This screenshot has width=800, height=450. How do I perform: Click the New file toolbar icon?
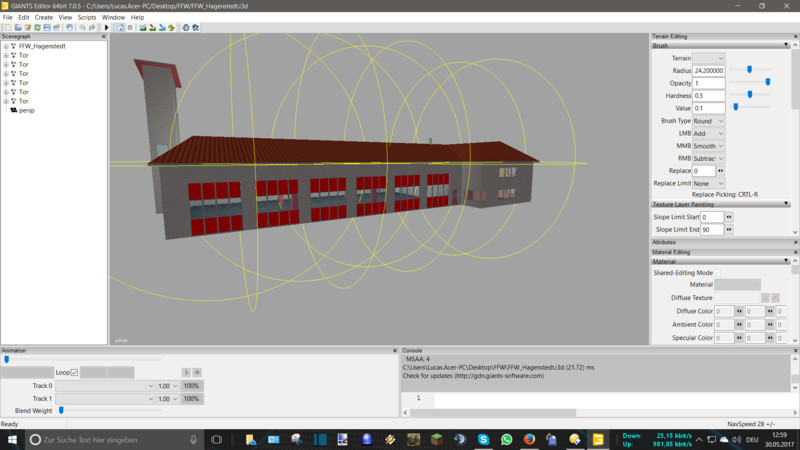(6, 28)
